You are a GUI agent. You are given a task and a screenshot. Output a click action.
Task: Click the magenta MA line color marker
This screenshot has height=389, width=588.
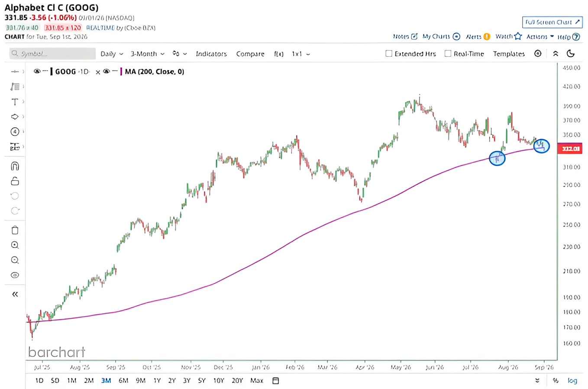tap(121, 71)
